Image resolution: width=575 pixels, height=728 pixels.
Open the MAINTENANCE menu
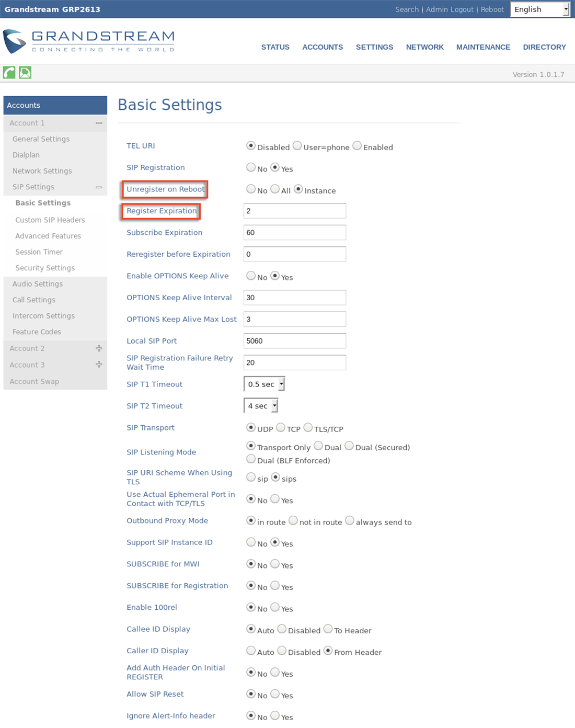pos(483,47)
